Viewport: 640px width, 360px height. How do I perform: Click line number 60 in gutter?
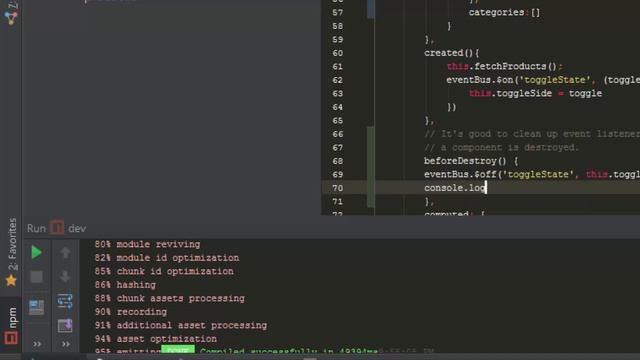[x=338, y=53]
